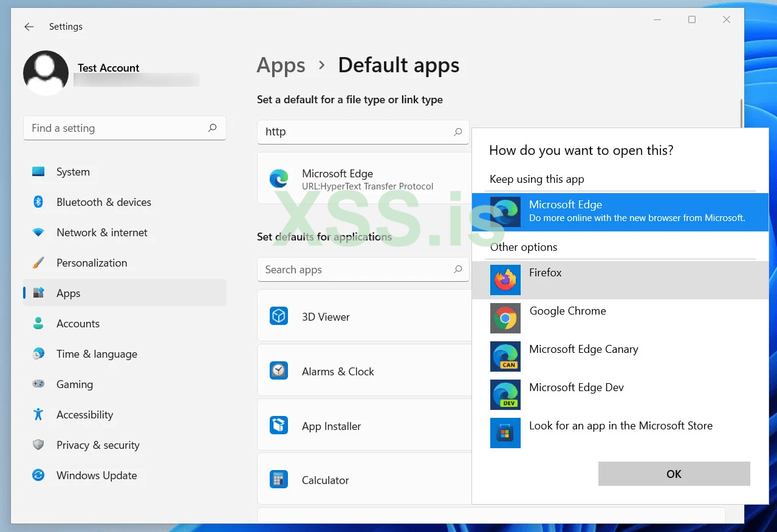Viewport: 777px width, 532px height.
Task: Go back using the Settings back arrow
Action: pyautogui.click(x=29, y=27)
